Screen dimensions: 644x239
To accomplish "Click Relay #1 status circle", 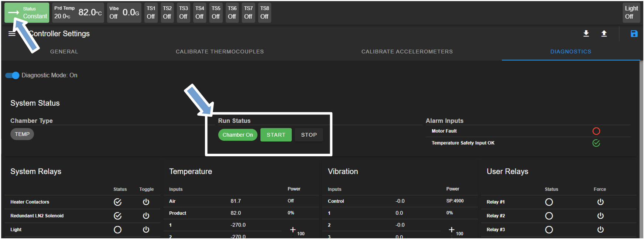I will coord(549,202).
